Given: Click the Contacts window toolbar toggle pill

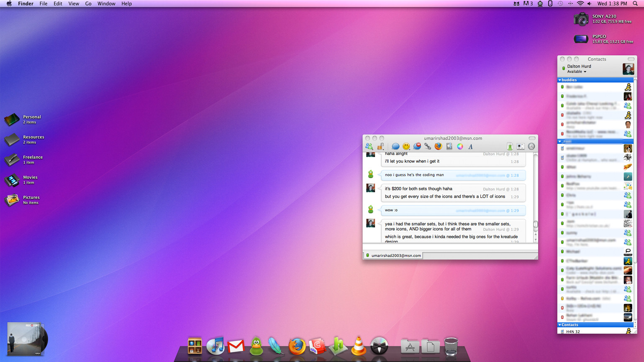Looking at the screenshot, I should pos(631,59).
